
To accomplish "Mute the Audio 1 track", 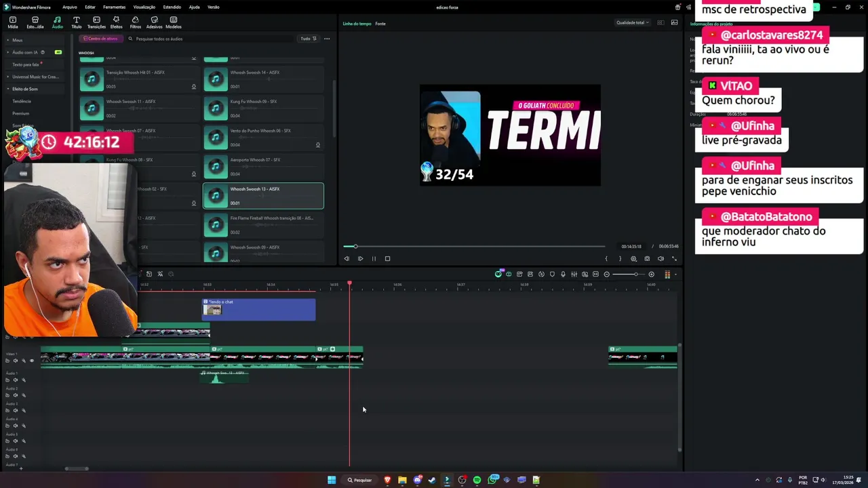I will (16, 380).
